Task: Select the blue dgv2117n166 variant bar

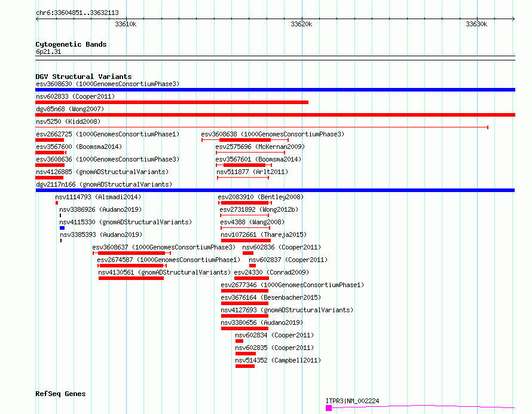Action: pyautogui.click(x=275, y=190)
